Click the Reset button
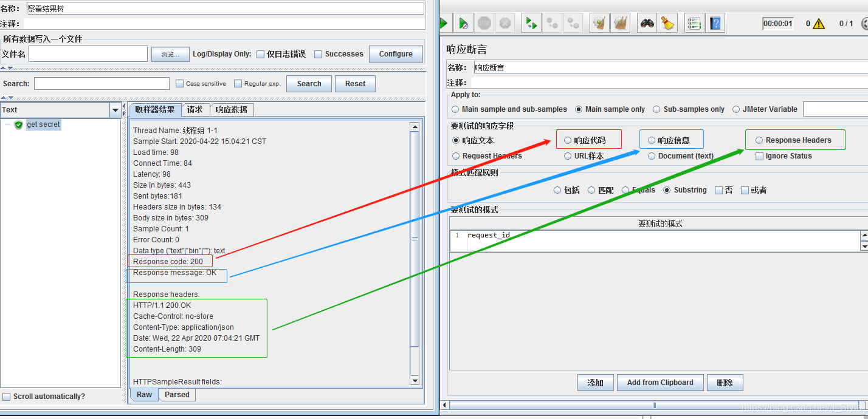This screenshot has height=419, width=868. (x=355, y=84)
